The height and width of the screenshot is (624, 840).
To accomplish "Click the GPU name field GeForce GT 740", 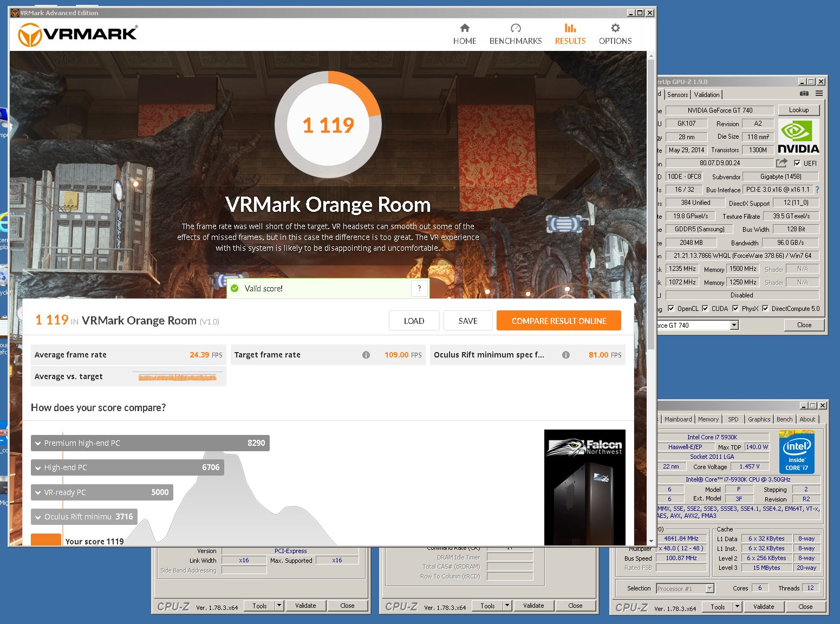I will click(x=720, y=110).
